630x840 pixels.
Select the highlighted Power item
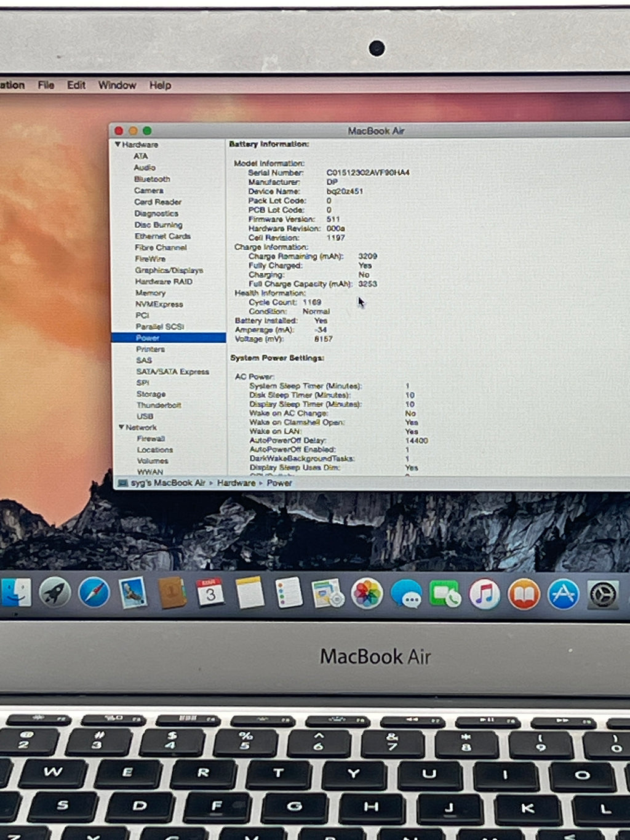[x=169, y=338]
